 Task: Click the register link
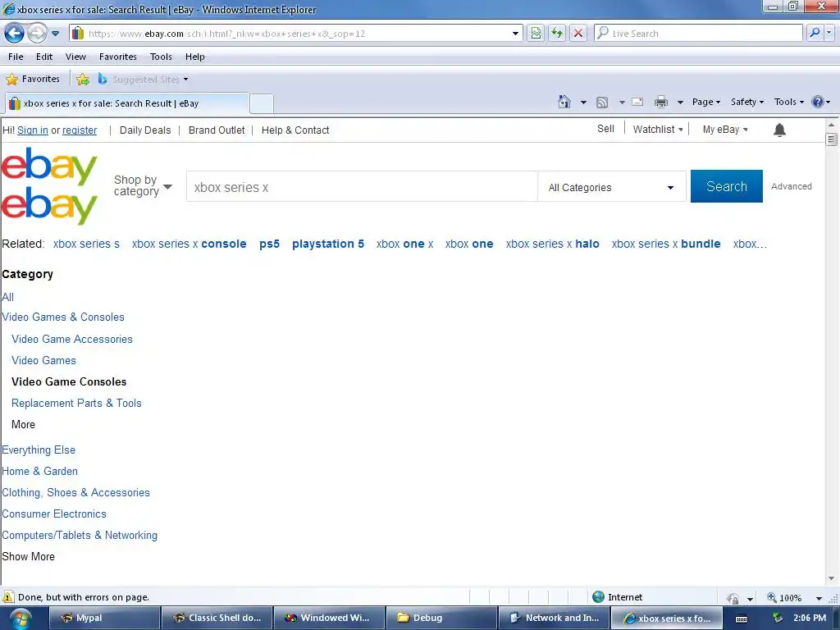80,130
